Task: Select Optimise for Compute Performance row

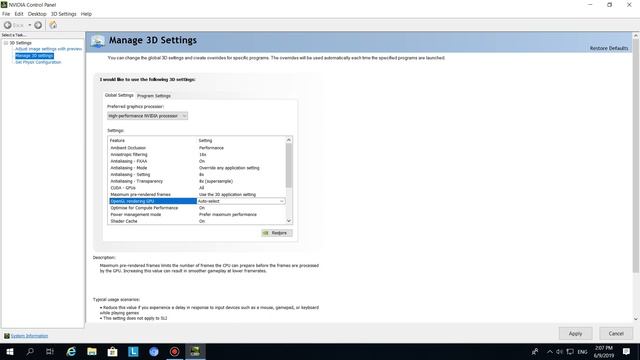Action: pyautogui.click(x=197, y=208)
